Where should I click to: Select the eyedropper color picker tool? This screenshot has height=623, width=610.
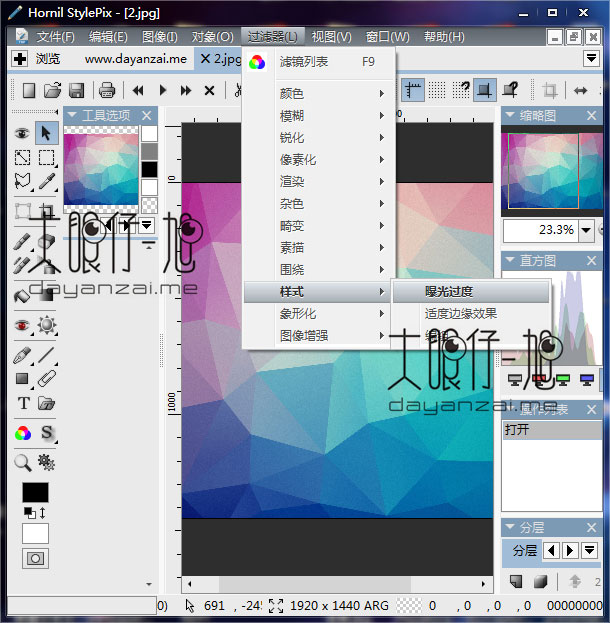46,182
